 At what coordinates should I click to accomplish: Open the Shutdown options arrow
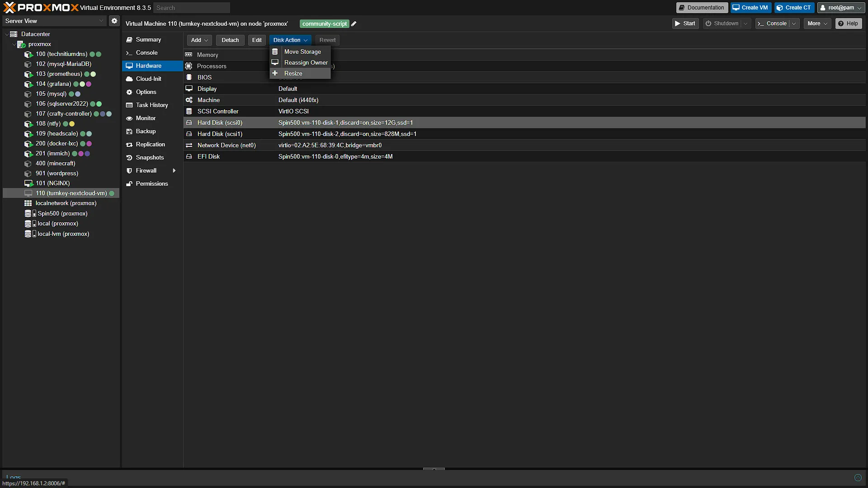point(745,23)
